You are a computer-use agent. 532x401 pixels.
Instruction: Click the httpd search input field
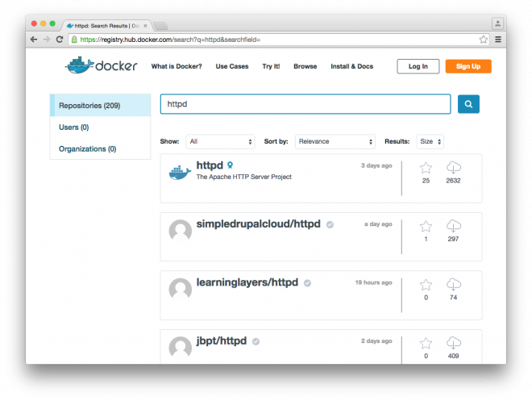305,104
